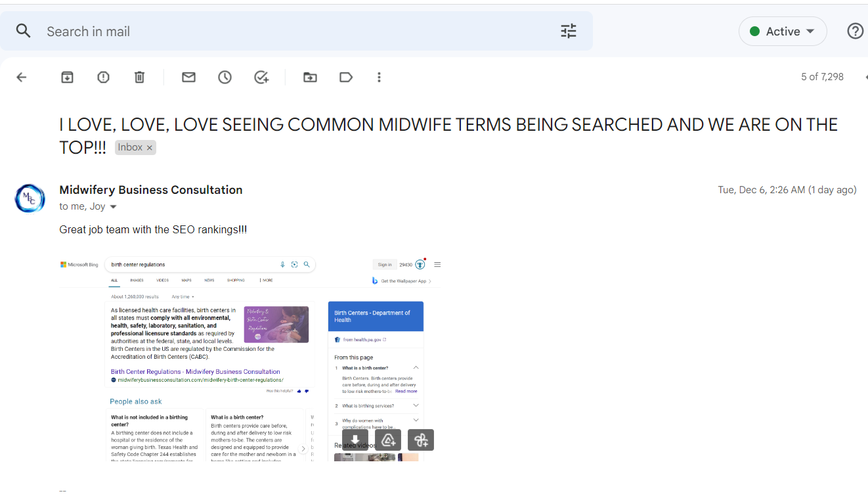The height and width of the screenshot is (504, 868).
Task: Open the Move to folder icon
Action: 310,78
